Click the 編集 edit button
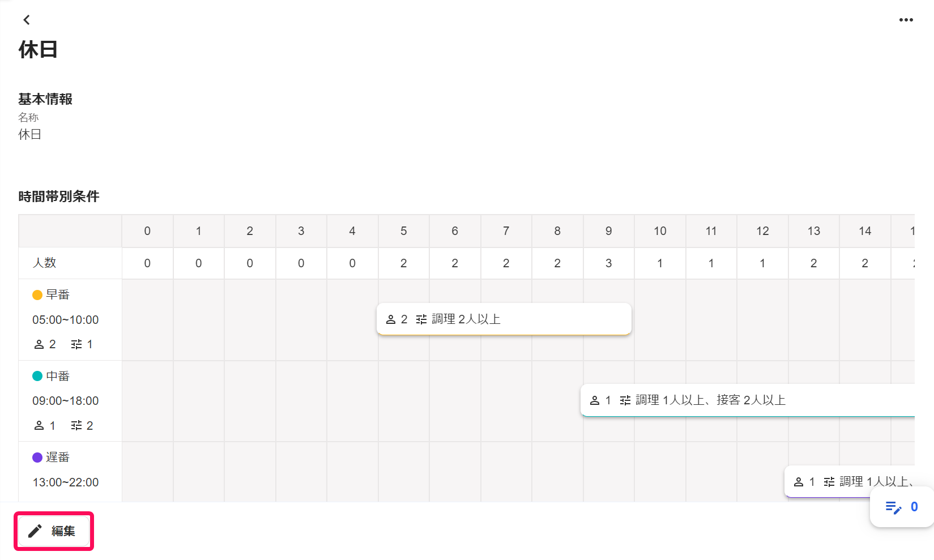The height and width of the screenshot is (560, 934). [54, 531]
